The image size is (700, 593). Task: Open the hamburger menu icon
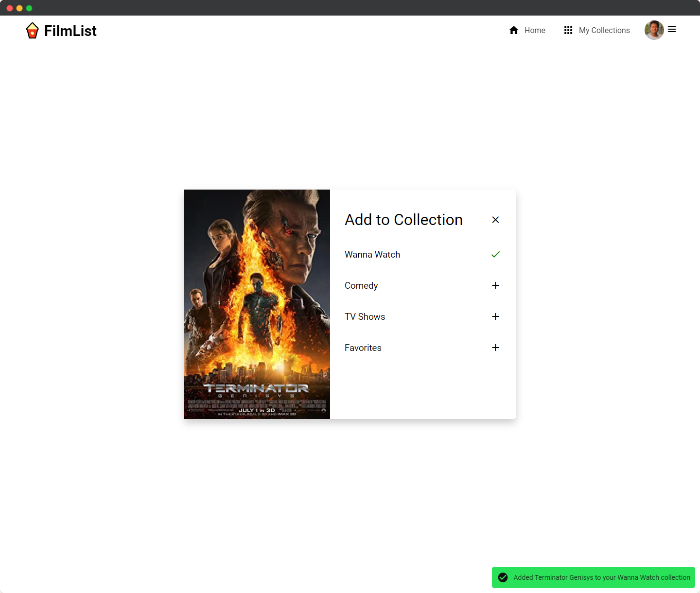click(672, 30)
